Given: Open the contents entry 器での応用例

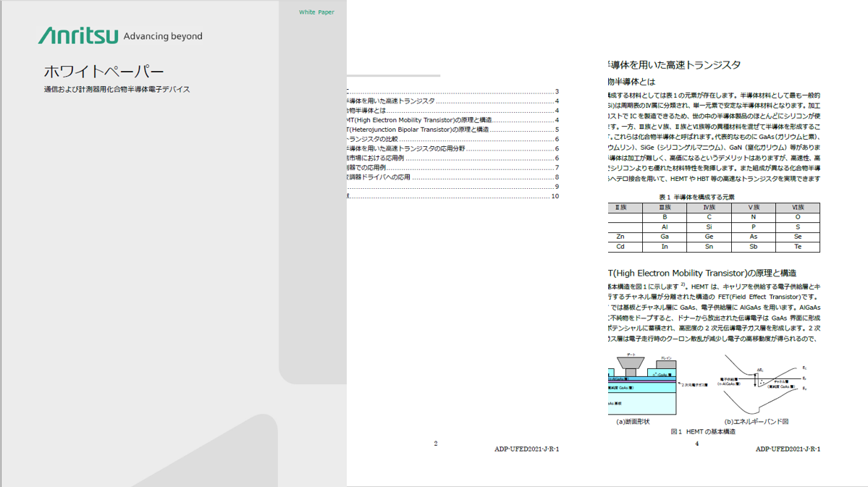Looking at the screenshot, I should [366, 167].
